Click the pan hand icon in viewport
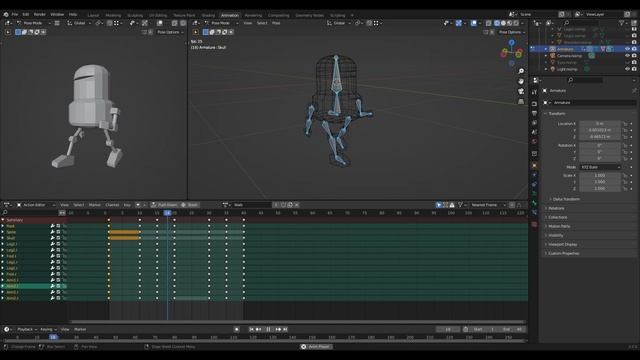This screenshot has width=640, height=360. pyautogui.click(x=521, y=81)
